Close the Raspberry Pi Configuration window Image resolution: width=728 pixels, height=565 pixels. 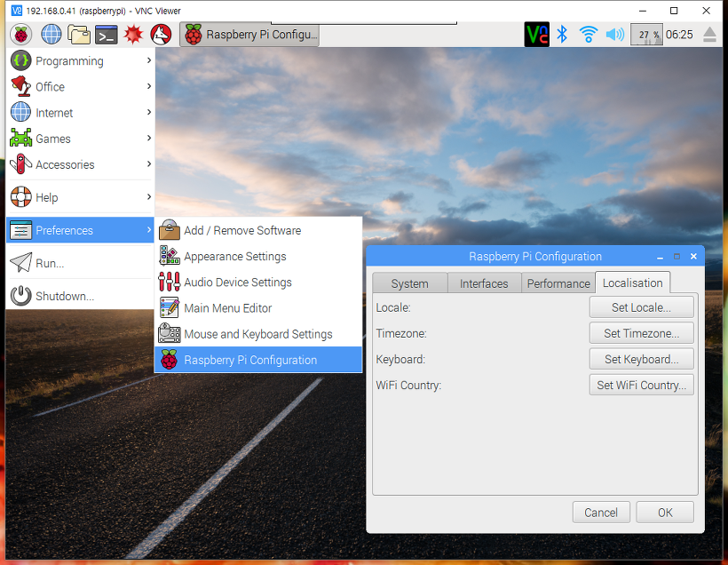point(693,257)
